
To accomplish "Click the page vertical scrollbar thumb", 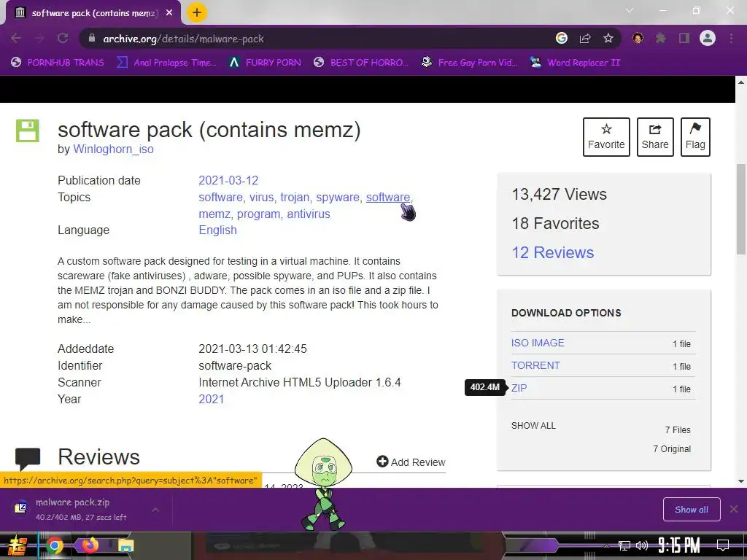I will tap(741, 209).
